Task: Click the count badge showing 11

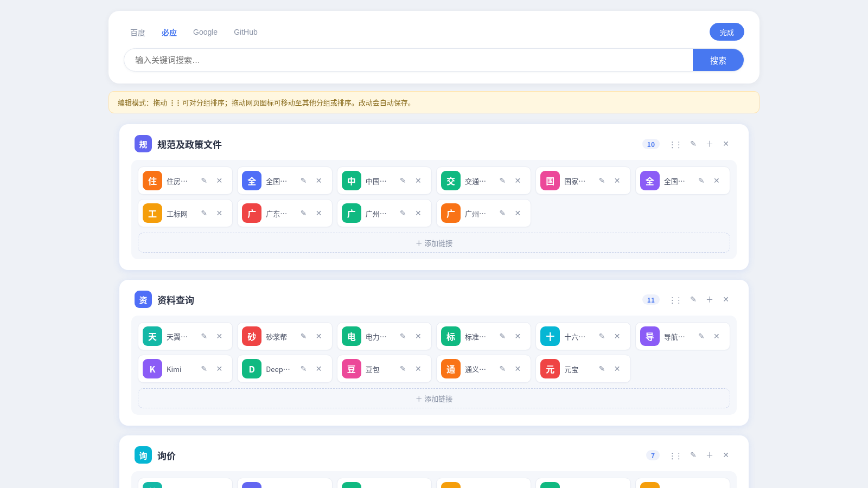Action: pos(651,300)
